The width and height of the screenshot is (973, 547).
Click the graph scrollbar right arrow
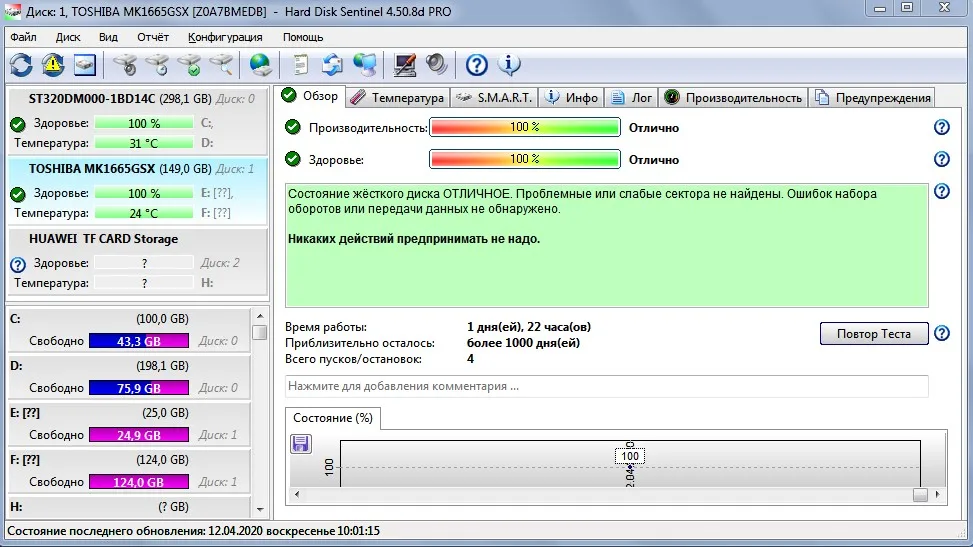(x=937, y=495)
